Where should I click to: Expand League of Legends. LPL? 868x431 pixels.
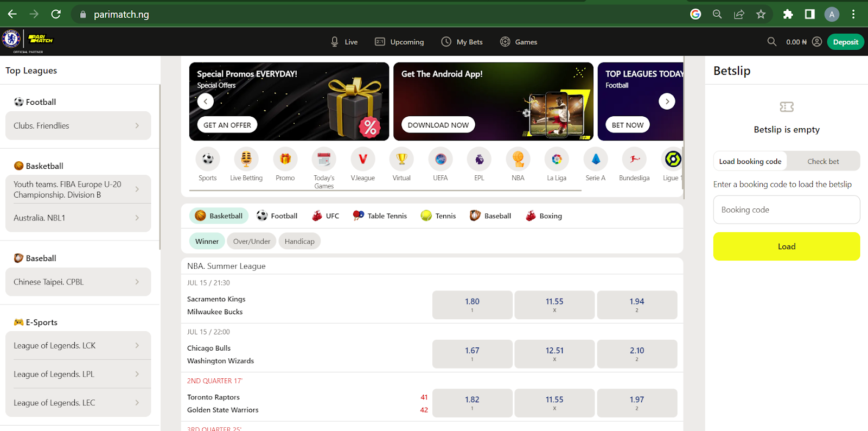click(x=78, y=374)
